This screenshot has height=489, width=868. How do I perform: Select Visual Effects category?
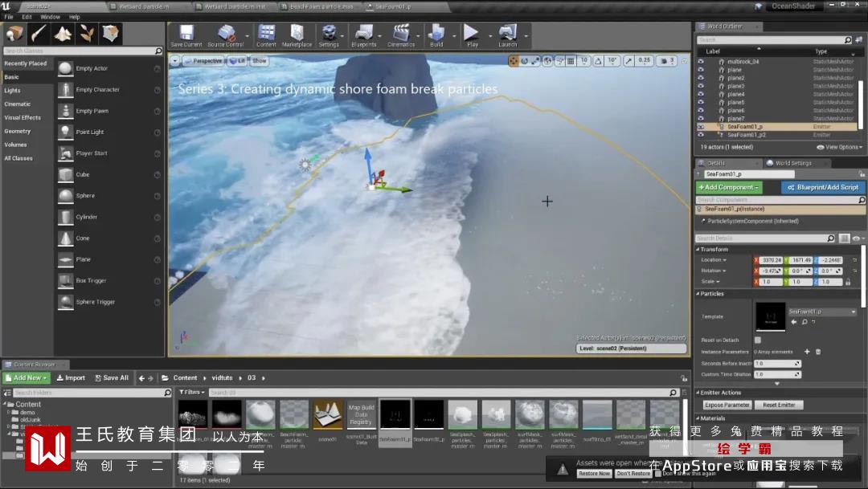tap(23, 118)
